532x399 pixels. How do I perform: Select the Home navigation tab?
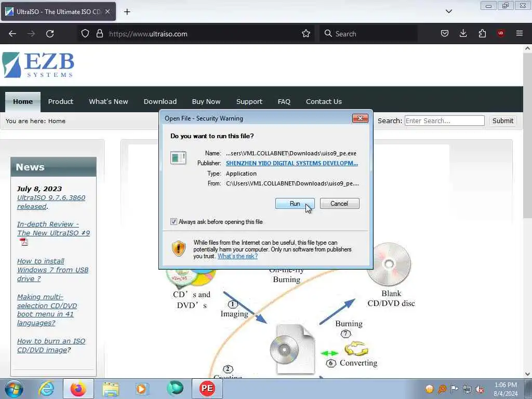coord(23,102)
